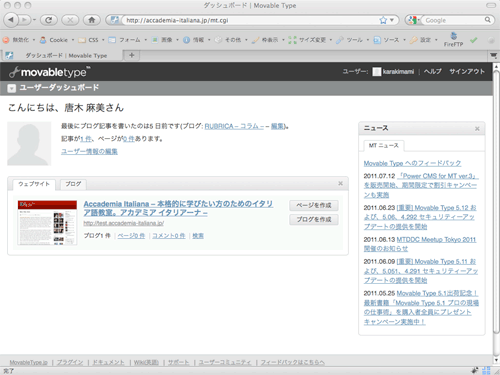The width and height of the screenshot is (500, 375).
Task: Open the ユーザー情報の編集 link
Action: pos(89,151)
